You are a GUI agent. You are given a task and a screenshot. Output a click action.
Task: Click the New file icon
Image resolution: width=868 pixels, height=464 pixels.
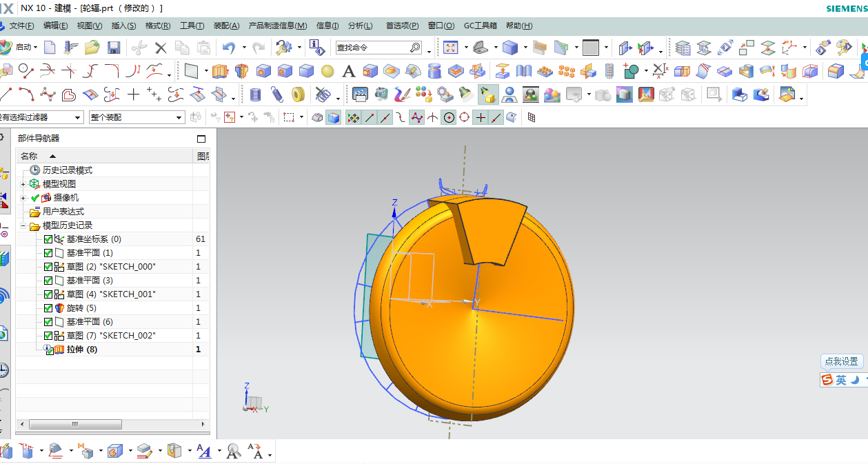click(x=50, y=48)
